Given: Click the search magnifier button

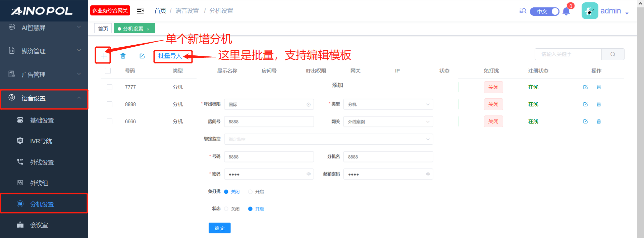Looking at the screenshot, I should (x=612, y=54).
